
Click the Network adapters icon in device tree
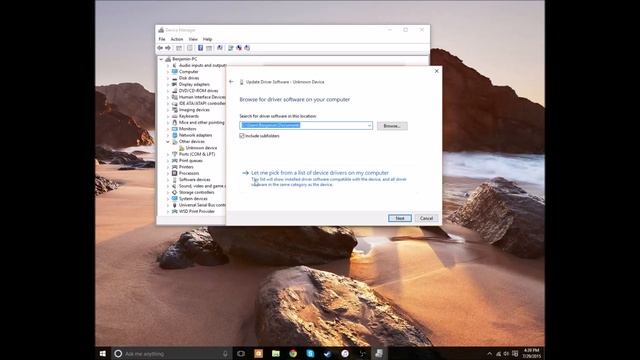[x=175, y=135]
